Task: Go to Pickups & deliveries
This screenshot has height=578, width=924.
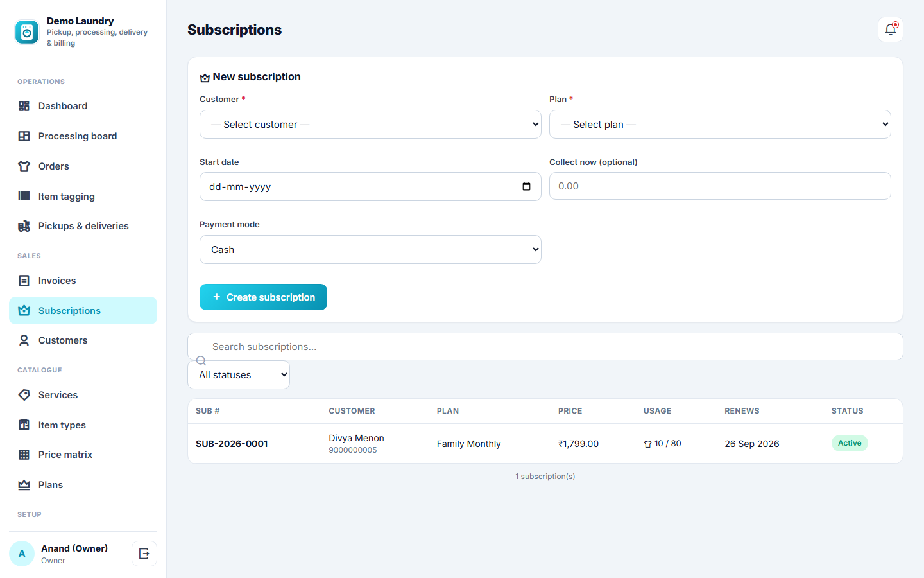Action: 83,226
